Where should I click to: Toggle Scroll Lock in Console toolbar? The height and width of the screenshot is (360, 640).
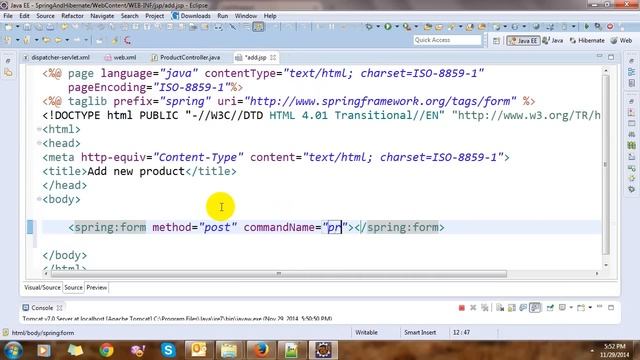pos(511,308)
